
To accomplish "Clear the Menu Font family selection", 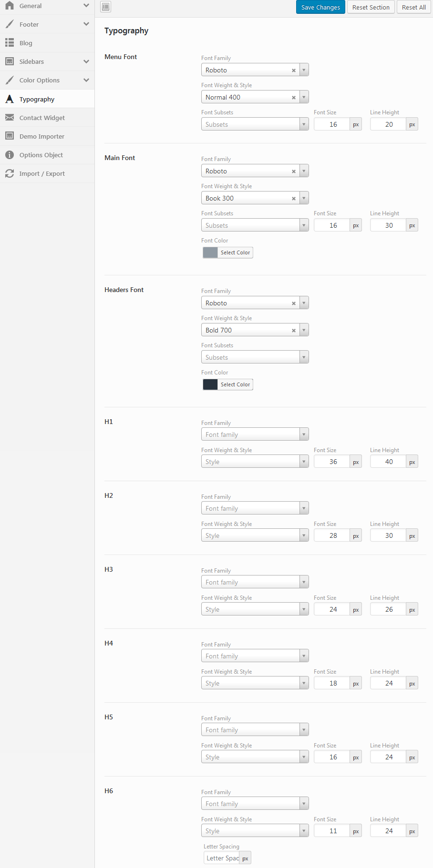I will click(x=294, y=71).
